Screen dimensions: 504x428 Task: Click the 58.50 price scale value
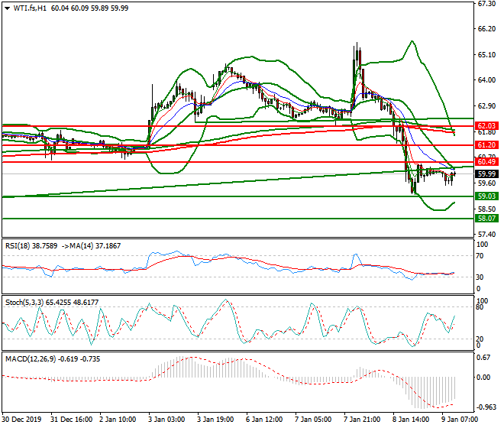(x=486, y=209)
